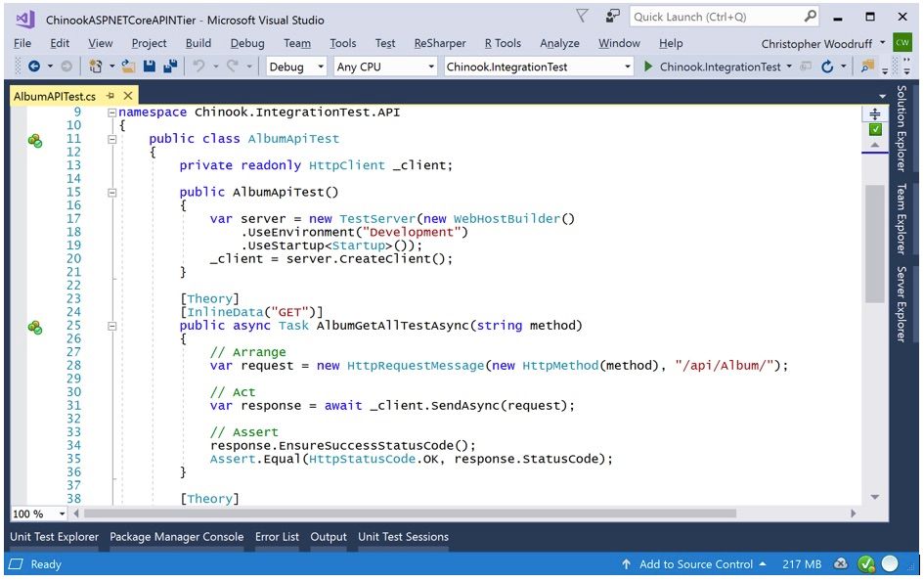Open the Debug configuration dropdown
The image size is (924, 581).
(323, 66)
